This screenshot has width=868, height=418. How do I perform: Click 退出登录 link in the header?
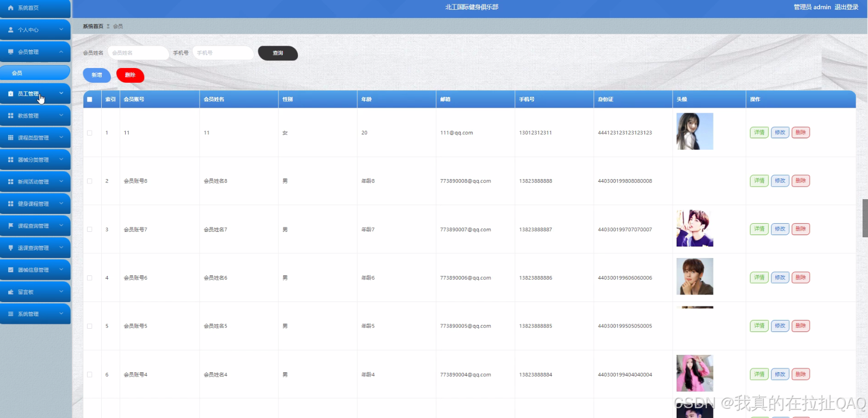(846, 7)
